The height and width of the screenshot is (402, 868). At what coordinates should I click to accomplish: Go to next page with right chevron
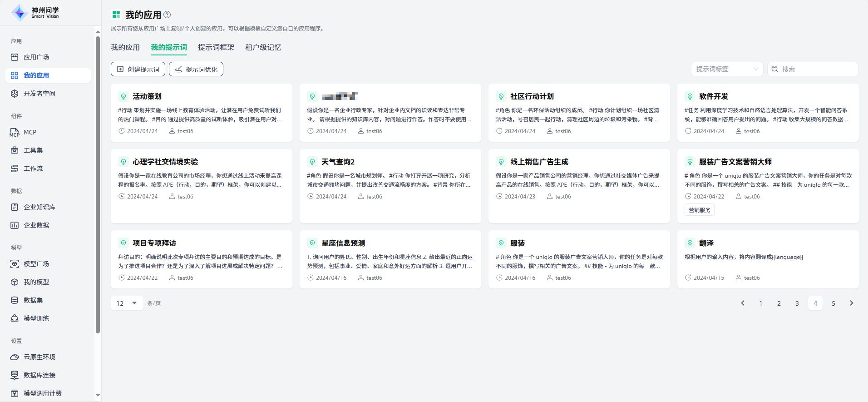point(851,303)
